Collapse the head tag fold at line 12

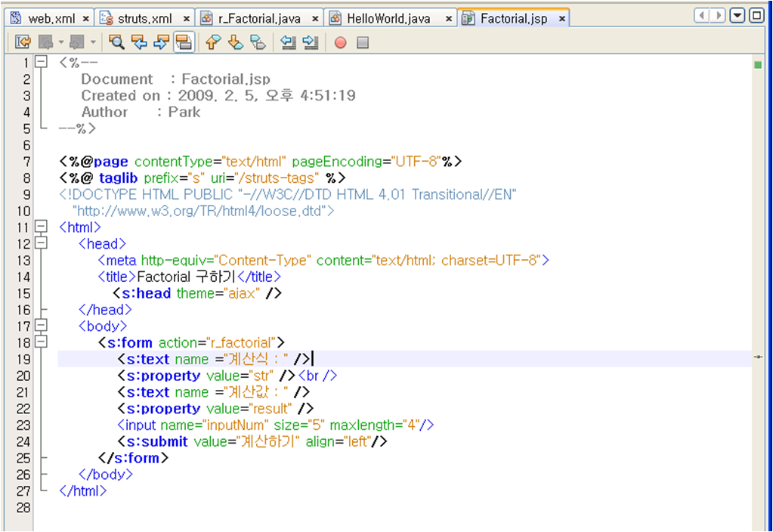[41, 243]
